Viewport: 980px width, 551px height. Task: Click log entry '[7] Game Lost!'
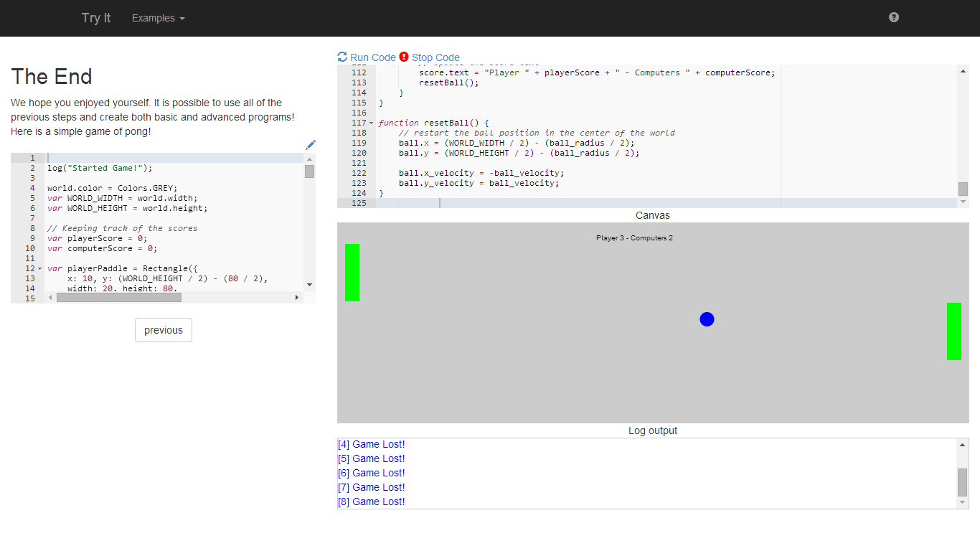coord(371,487)
